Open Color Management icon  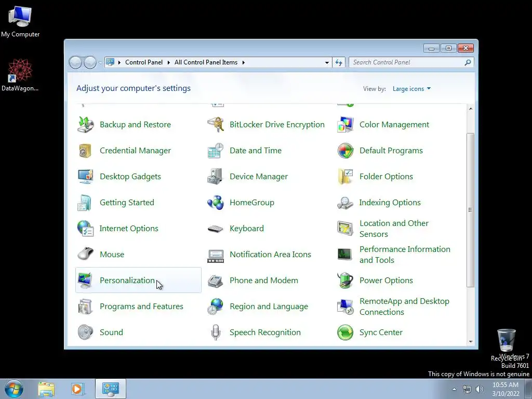point(345,125)
